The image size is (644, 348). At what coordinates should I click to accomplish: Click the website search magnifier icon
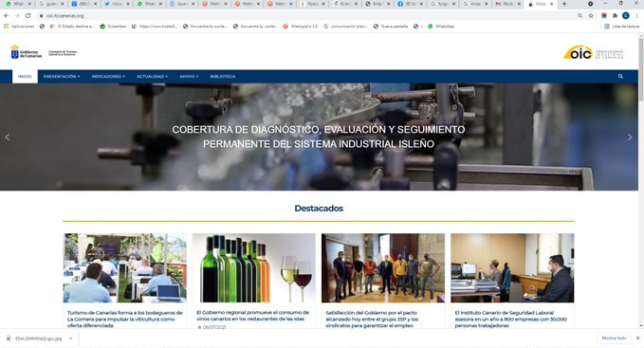(620, 76)
